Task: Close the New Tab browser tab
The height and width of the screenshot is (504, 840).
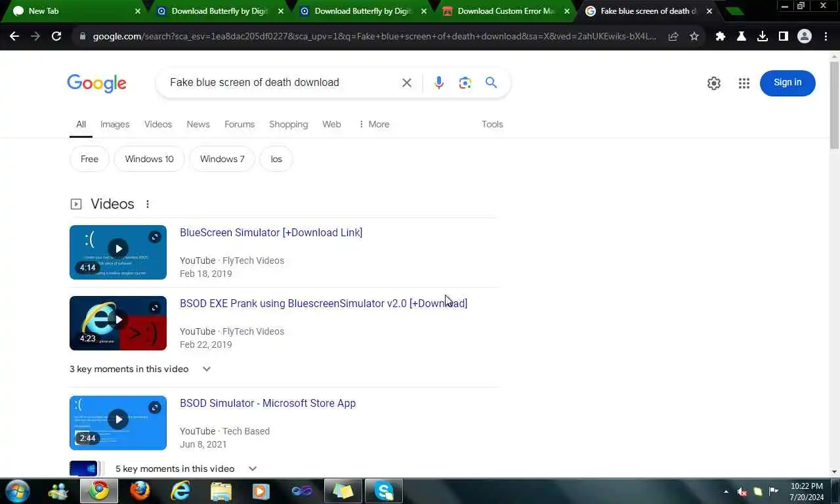Action: click(x=137, y=11)
